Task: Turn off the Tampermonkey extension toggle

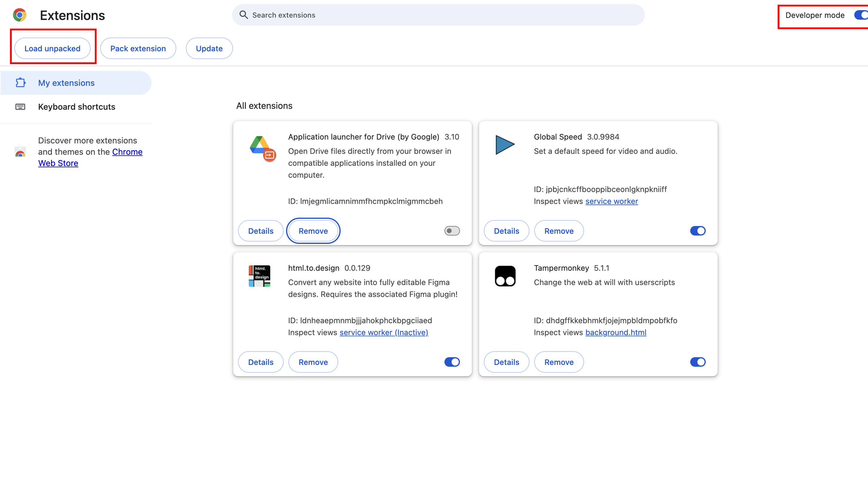Action: coord(697,362)
